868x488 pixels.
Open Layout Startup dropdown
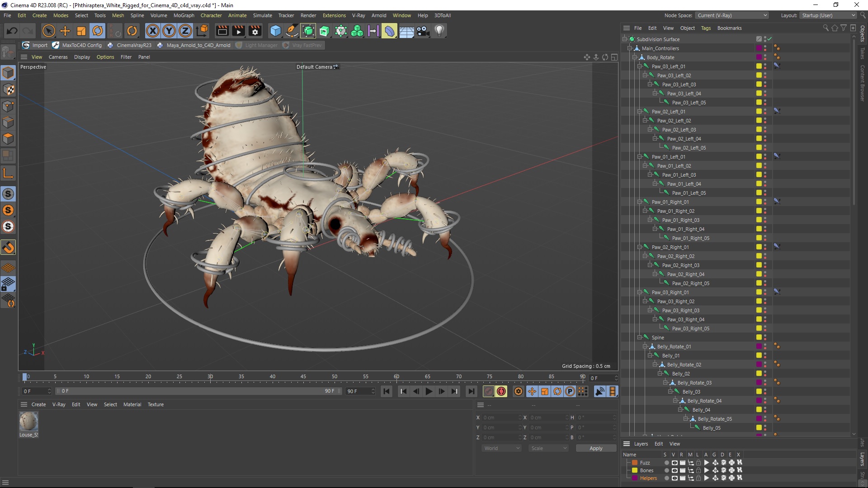(x=828, y=15)
